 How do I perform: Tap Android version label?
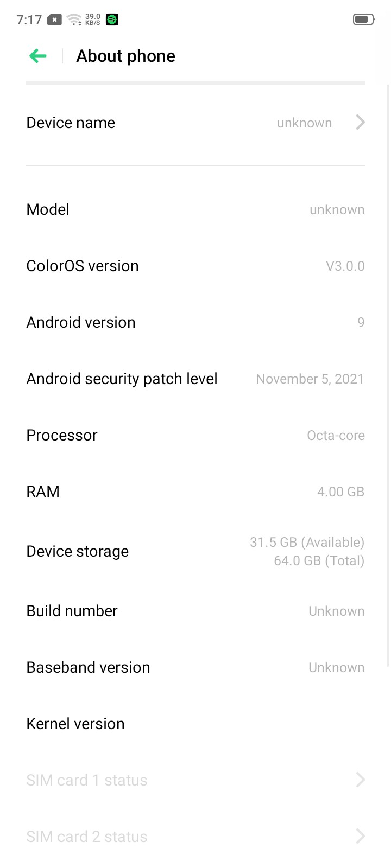coord(81,323)
